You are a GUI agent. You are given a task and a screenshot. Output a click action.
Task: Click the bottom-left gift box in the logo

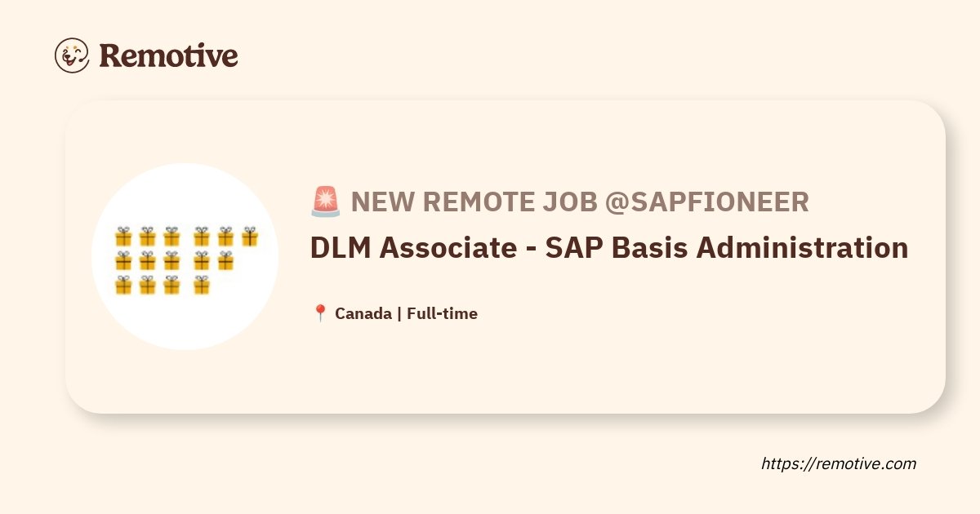click(123, 285)
